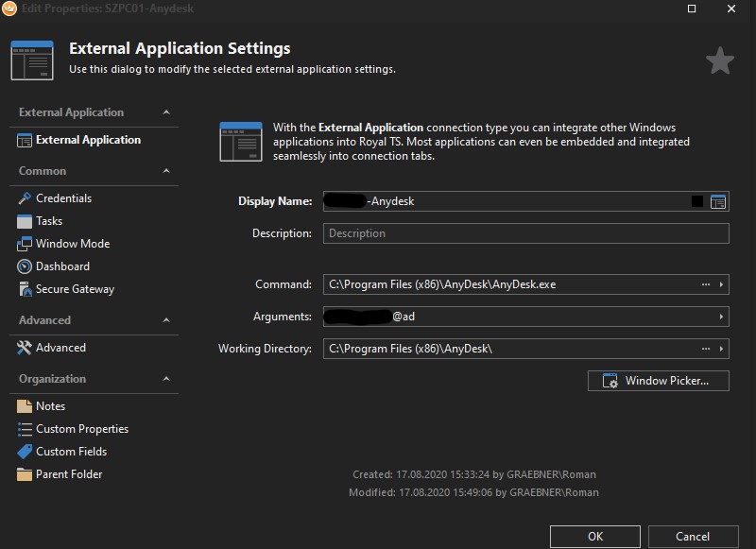This screenshot has height=549, width=756.
Task: Collapse the External Application section
Action: (x=166, y=112)
